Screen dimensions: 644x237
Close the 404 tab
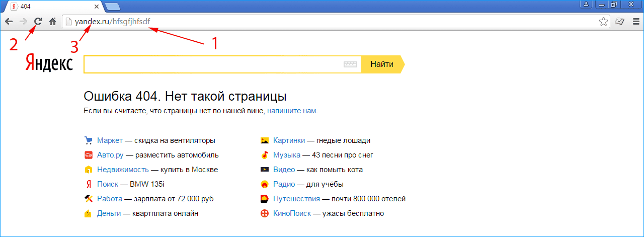(96, 6)
